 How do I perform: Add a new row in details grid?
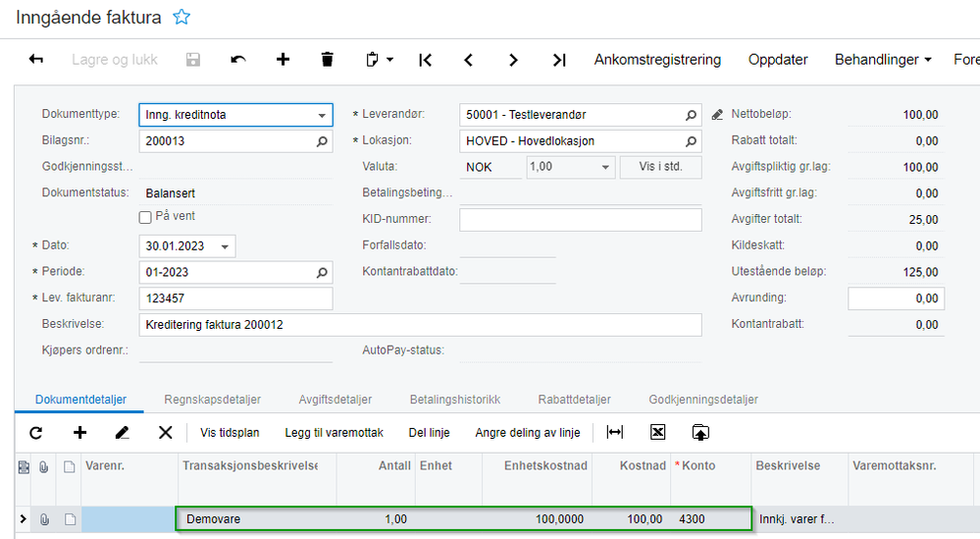[x=80, y=433]
